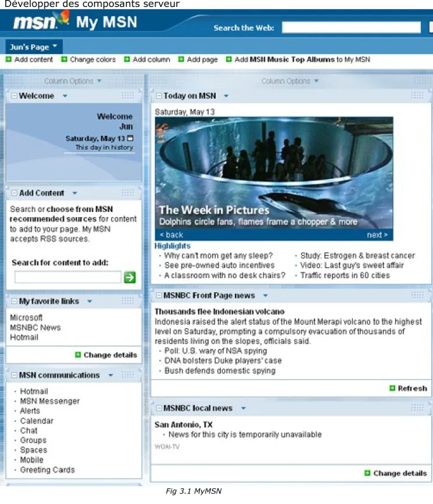
Task: Click Change details under My favorite links
Action: click(x=110, y=355)
